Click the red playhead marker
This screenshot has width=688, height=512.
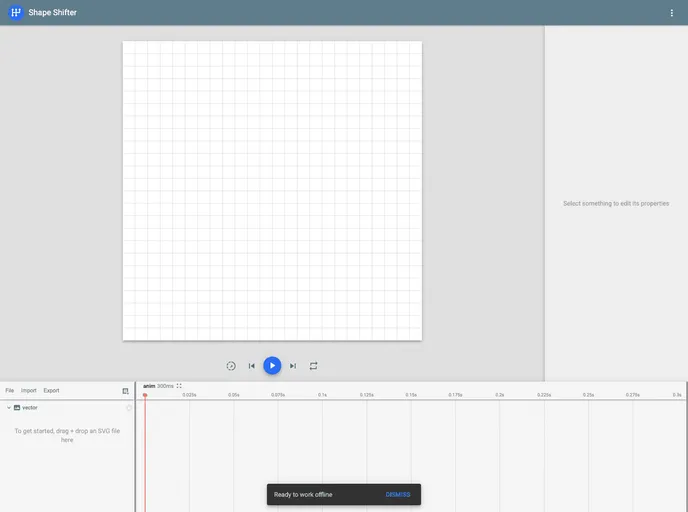(x=145, y=395)
